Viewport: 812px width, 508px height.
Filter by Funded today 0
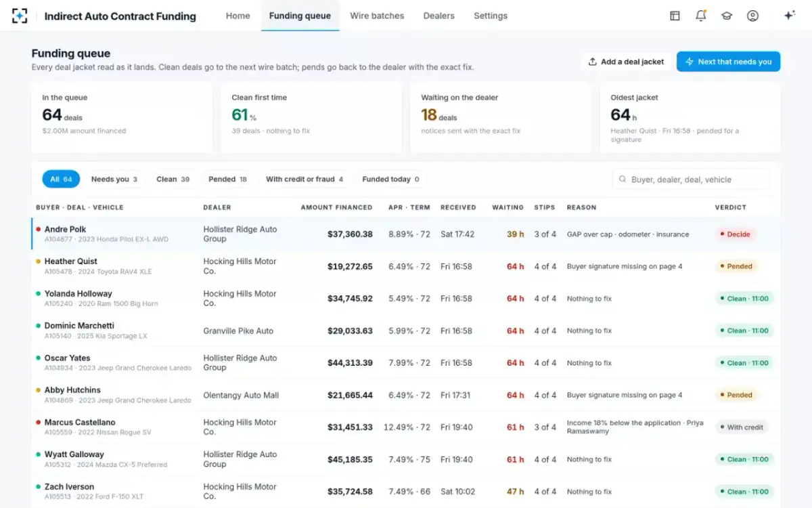[390, 179]
